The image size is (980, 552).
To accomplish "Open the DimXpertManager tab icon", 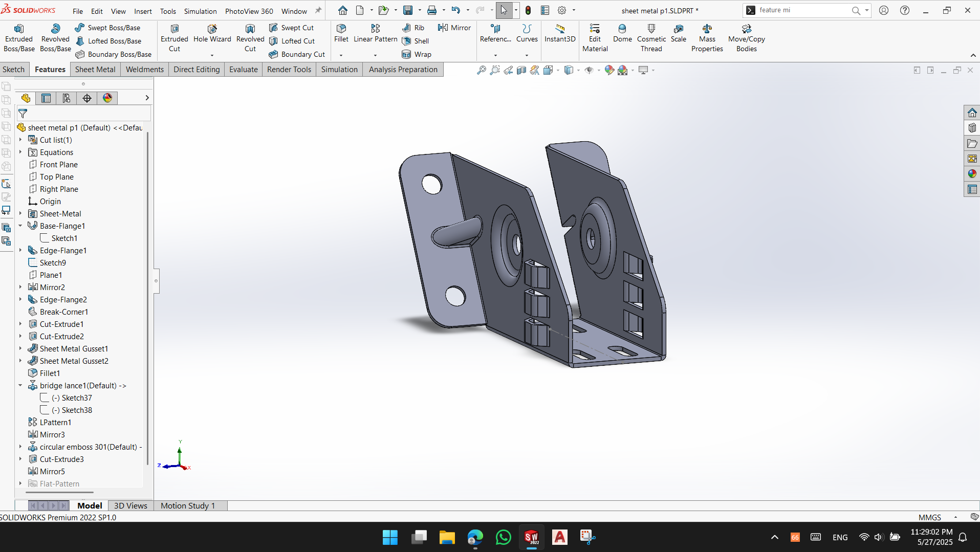I will click(x=87, y=98).
